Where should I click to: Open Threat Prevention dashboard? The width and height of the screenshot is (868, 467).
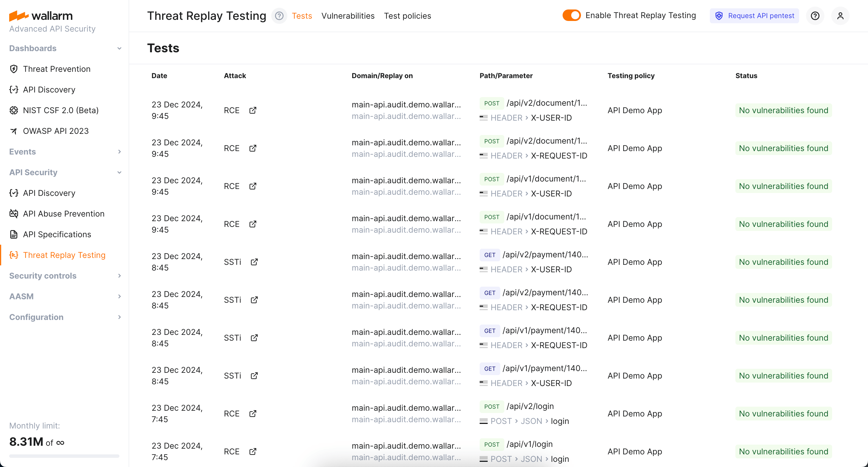pos(57,69)
